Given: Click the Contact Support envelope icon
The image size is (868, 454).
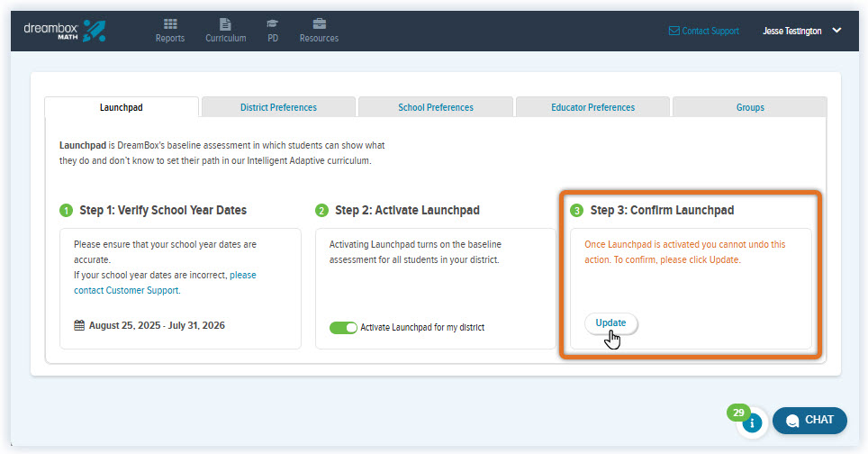Looking at the screenshot, I should click(x=674, y=31).
